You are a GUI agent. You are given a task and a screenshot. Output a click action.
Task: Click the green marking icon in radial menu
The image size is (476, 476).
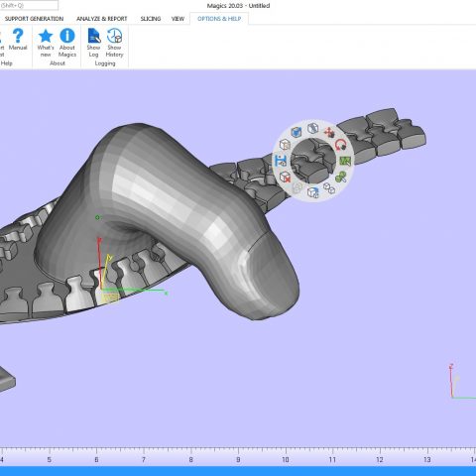(x=345, y=161)
